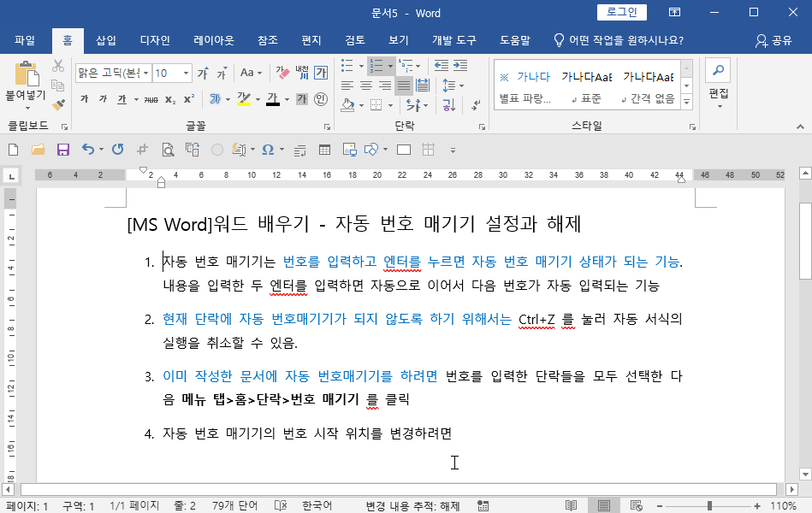This screenshot has height=513, width=812.
Task: Decrease paragraph indent
Action: point(442,66)
